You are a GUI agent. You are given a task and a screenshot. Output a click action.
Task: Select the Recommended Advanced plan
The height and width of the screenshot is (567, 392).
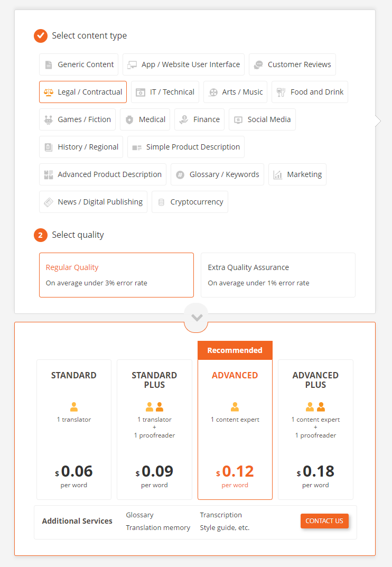point(235,421)
